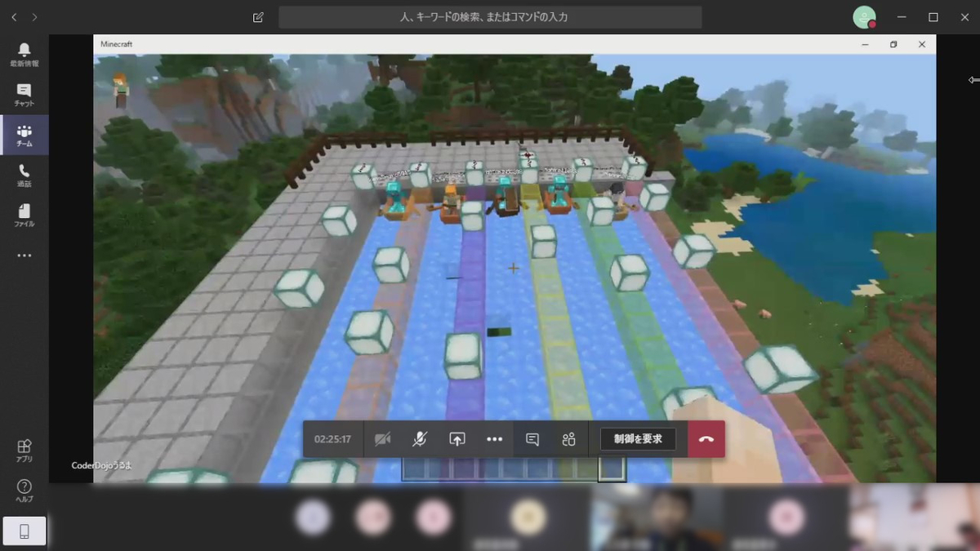This screenshot has width=980, height=551.
Task: Minimize the shared Minecraft window
Action: click(865, 44)
